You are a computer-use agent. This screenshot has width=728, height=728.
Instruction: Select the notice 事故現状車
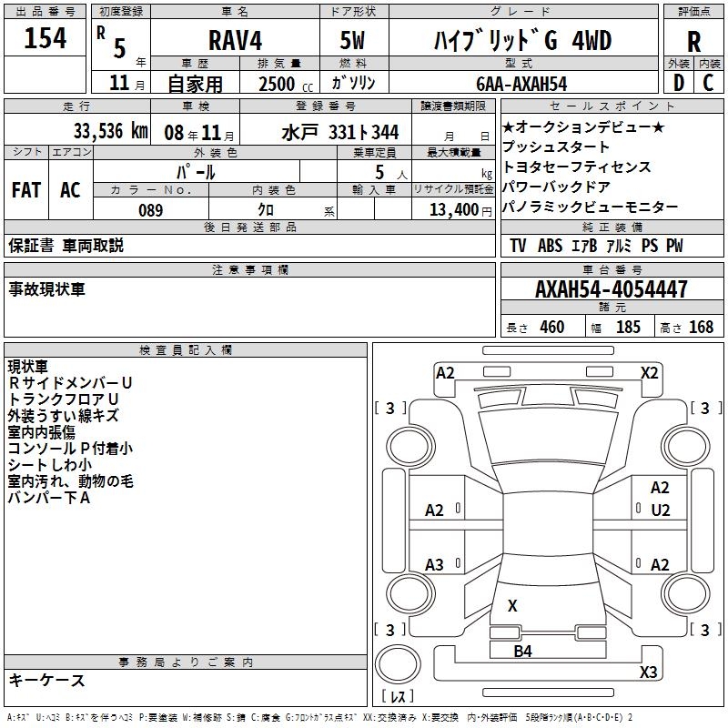point(47,289)
